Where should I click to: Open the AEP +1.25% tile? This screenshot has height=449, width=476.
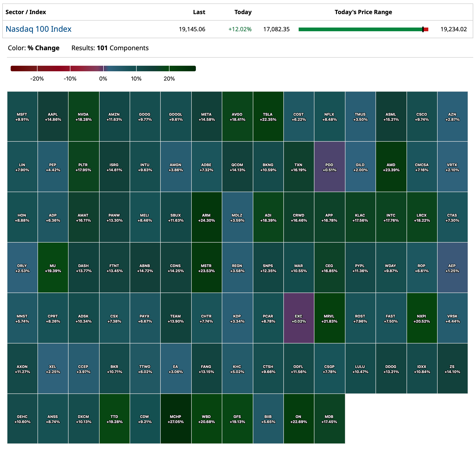pos(452,268)
